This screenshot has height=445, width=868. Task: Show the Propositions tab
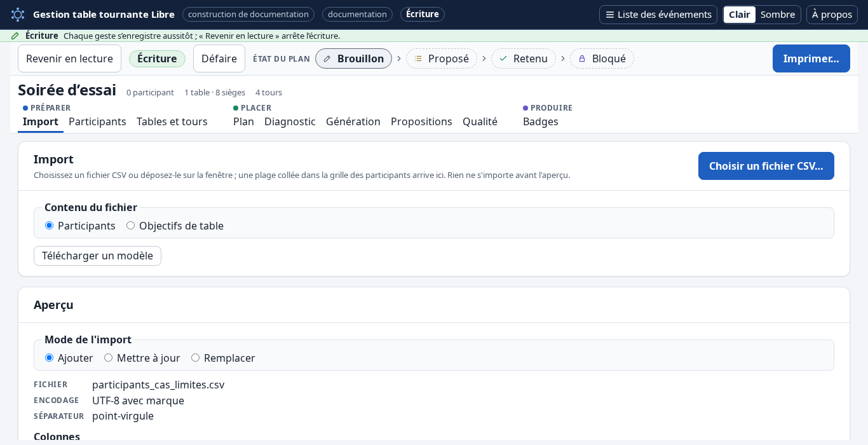pyautogui.click(x=421, y=121)
